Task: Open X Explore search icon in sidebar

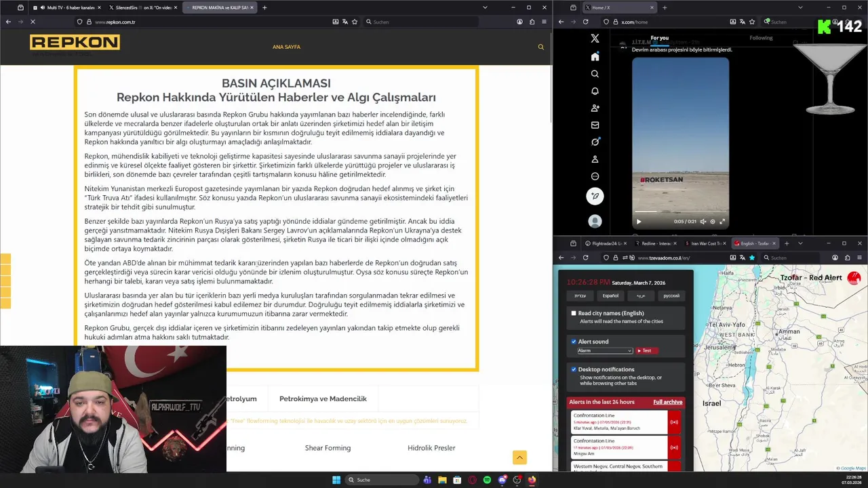Action: [x=595, y=74]
